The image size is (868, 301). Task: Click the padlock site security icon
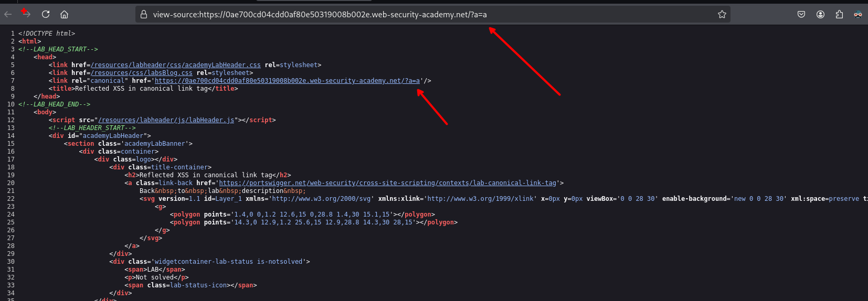[x=144, y=15]
